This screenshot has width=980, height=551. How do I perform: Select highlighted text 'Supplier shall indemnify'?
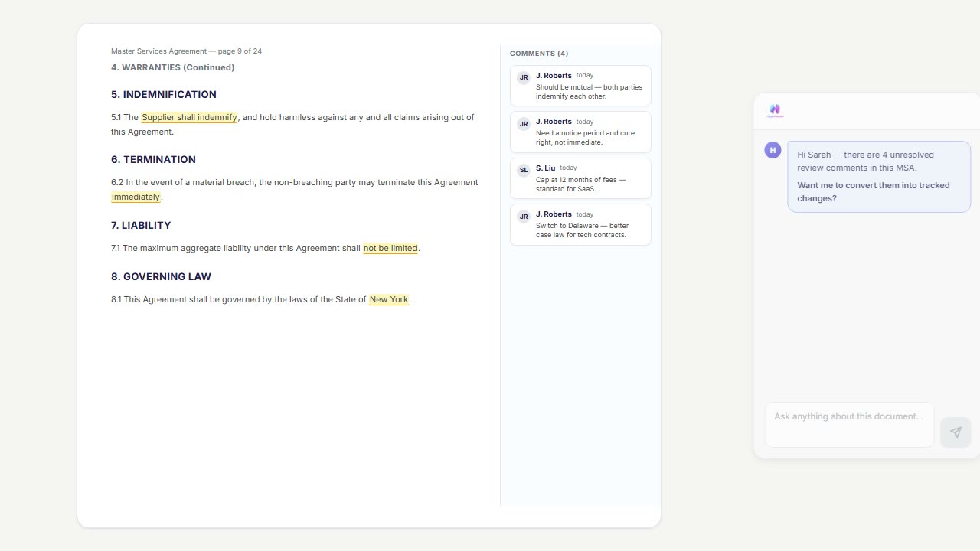[189, 118]
